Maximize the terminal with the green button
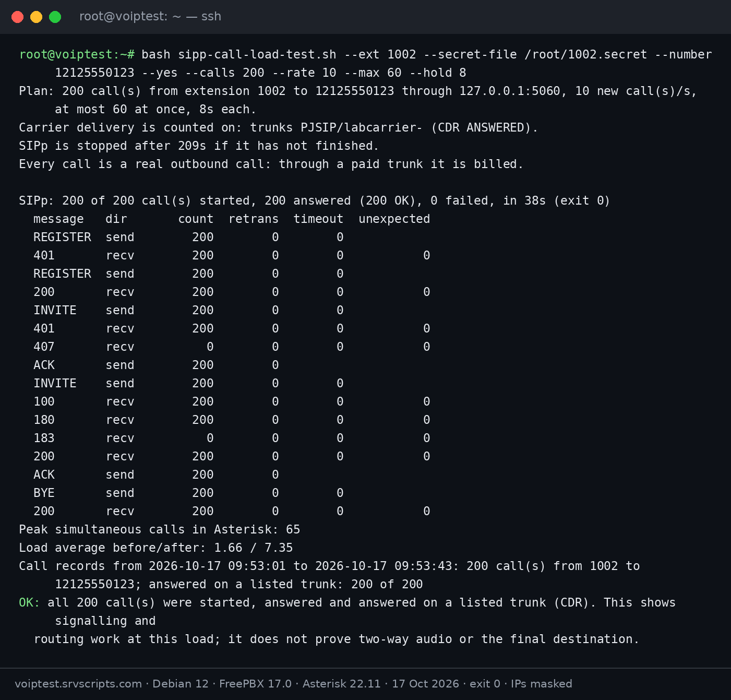The height and width of the screenshot is (700, 731). tap(55, 17)
